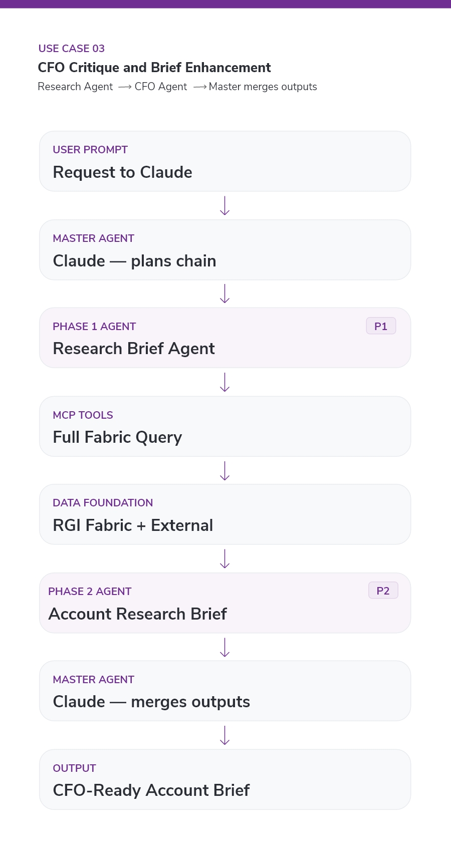Open the Research Brief Agent card
The image size is (451, 868).
tap(225, 338)
